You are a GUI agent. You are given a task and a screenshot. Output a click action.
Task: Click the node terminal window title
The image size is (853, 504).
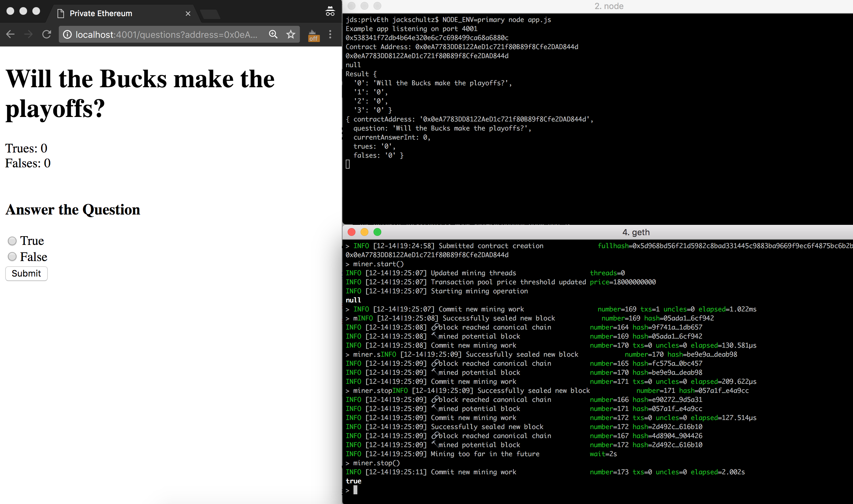click(608, 6)
